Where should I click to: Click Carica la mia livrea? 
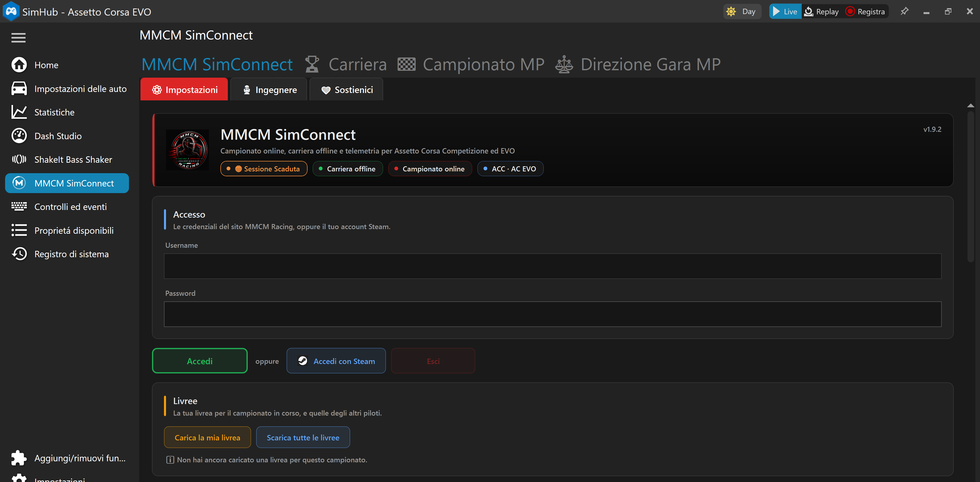207,437
